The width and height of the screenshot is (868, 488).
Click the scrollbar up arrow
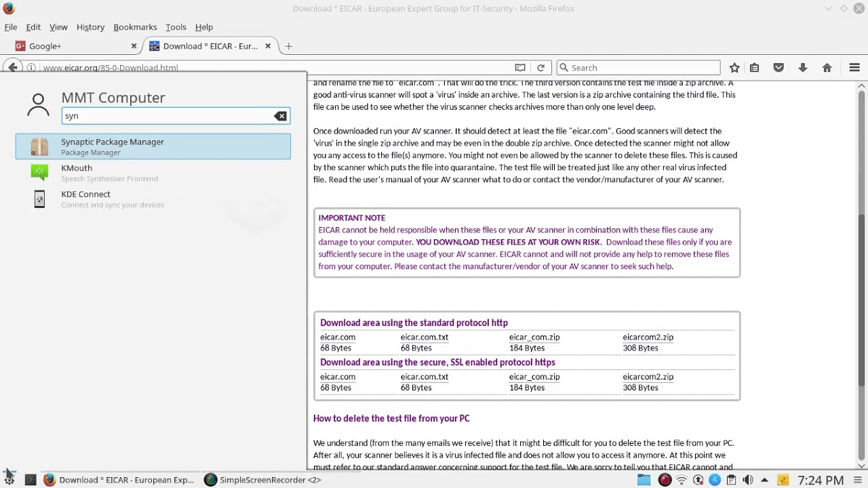[x=862, y=85]
